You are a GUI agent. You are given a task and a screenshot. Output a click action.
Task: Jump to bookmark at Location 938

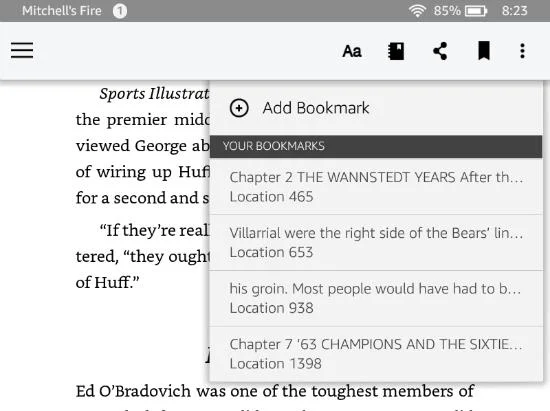(376, 298)
